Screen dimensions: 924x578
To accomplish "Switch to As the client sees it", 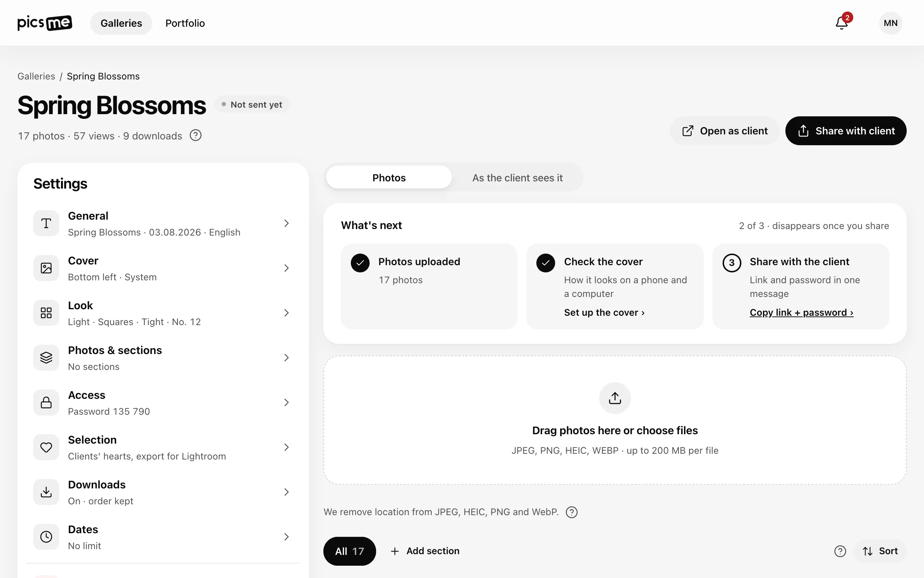I will click(x=517, y=177).
